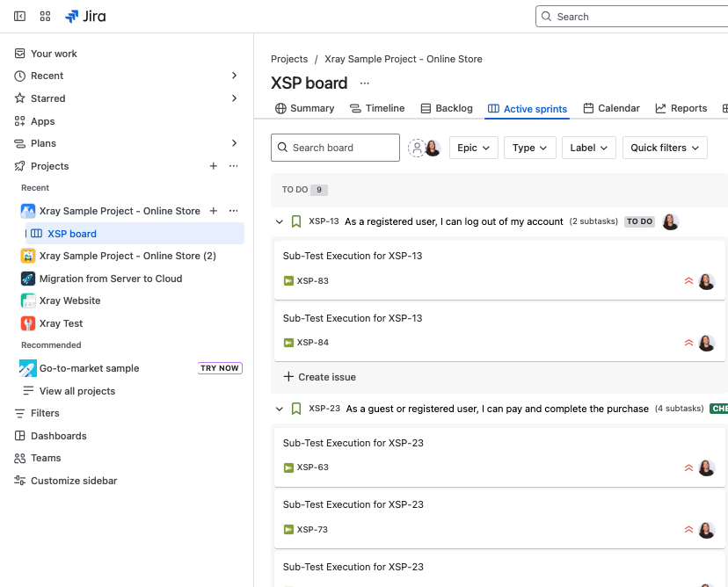The height and width of the screenshot is (587, 728).
Task: Switch to the Reports tab
Action: pyautogui.click(x=681, y=109)
